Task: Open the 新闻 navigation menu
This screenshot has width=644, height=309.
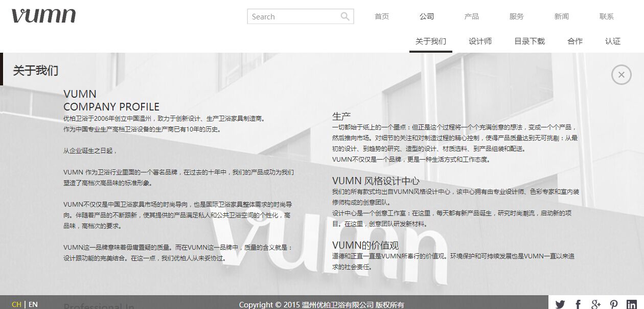Action: [x=562, y=16]
